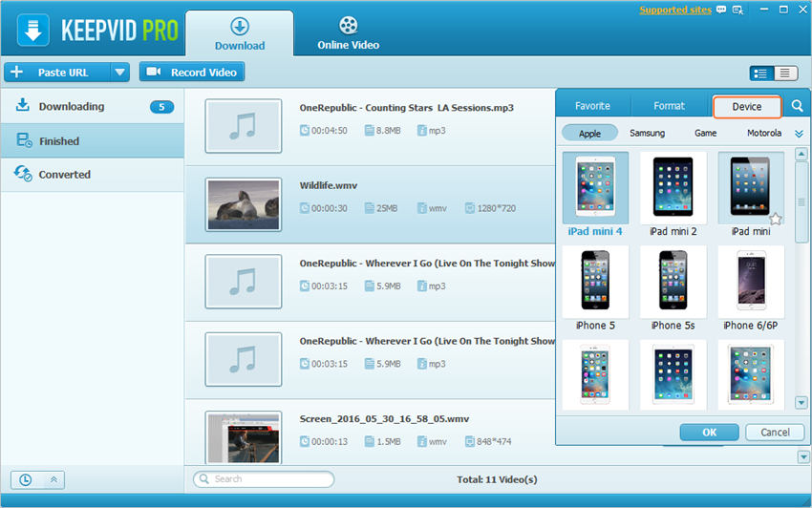Image resolution: width=812 pixels, height=508 pixels.
Task: Click the OK button in device panel
Action: (x=709, y=433)
